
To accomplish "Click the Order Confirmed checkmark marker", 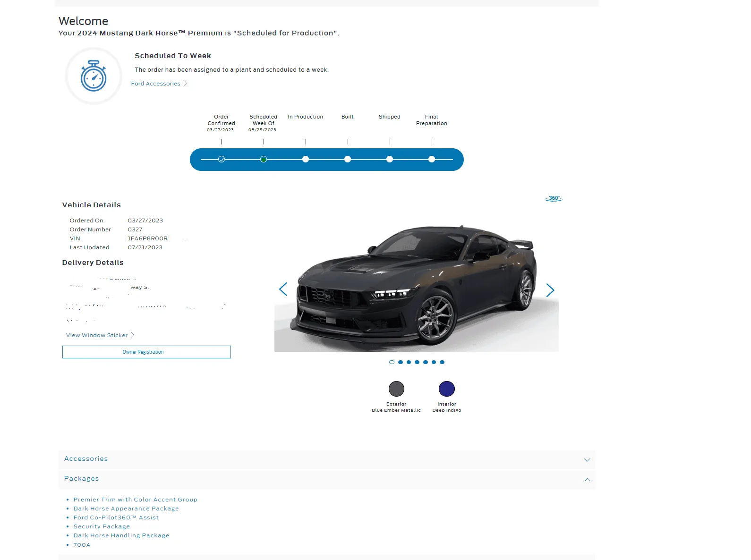I will (x=222, y=159).
